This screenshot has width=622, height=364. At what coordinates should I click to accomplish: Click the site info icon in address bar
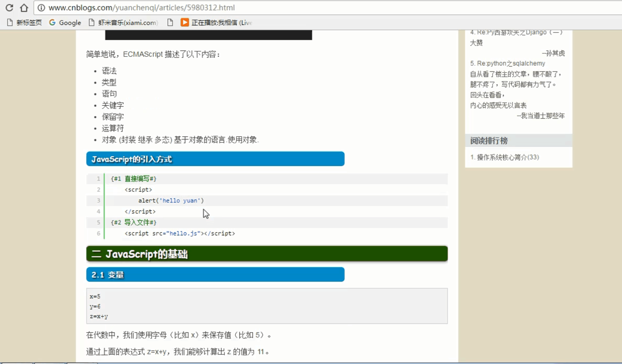pyautogui.click(x=41, y=7)
